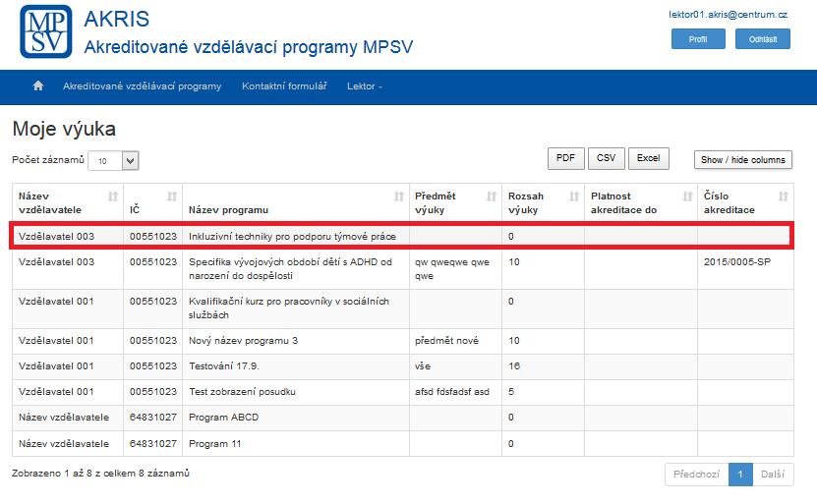817x504 pixels.
Task: Click the Další pagination button
Action: click(x=773, y=475)
